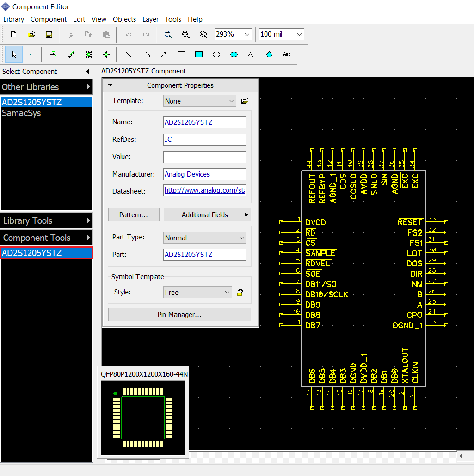
Task: Select AD2S1205YSTZ in the components list
Action: 47,253
